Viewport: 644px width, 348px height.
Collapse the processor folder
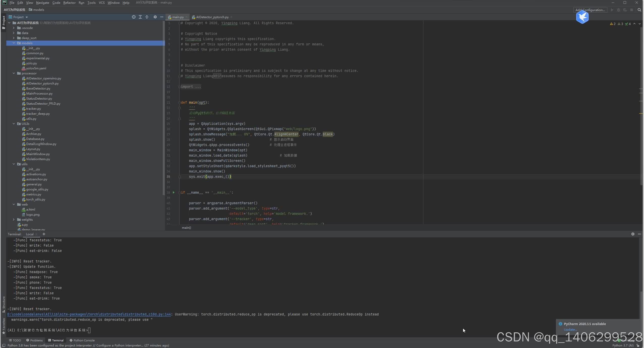[14, 73]
